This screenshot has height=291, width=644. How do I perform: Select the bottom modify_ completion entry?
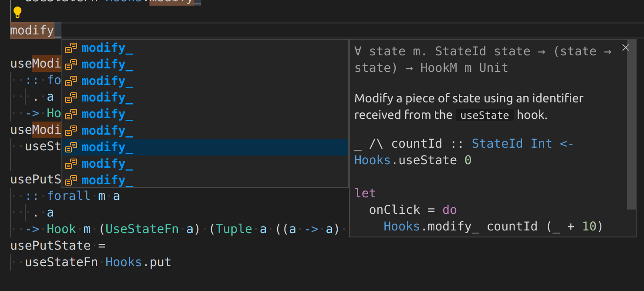(107, 180)
